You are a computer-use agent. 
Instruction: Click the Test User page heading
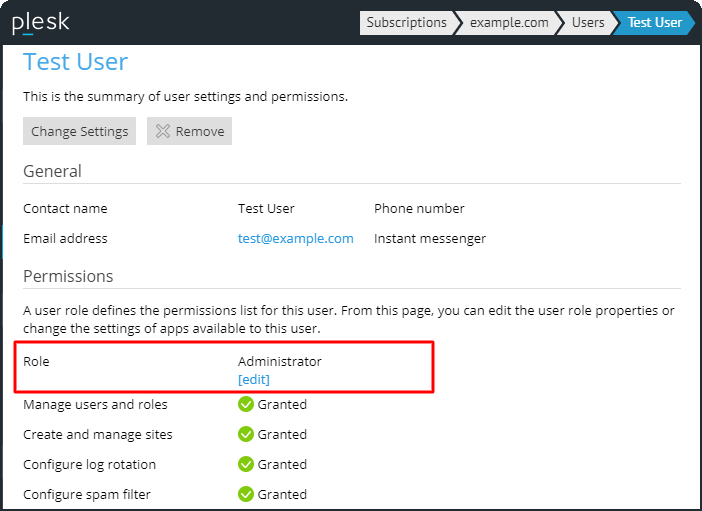pyautogui.click(x=76, y=62)
